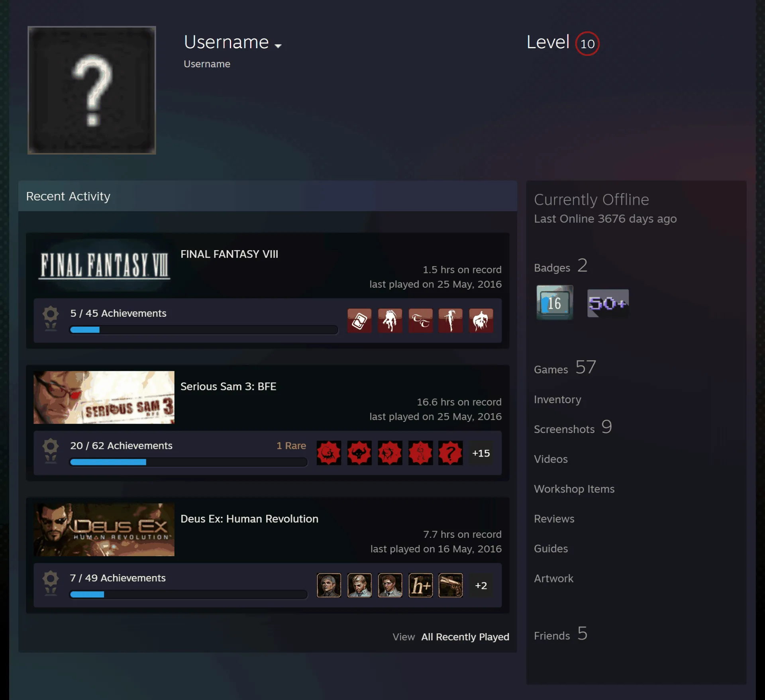765x700 pixels.
Task: Click the question mark profile avatar
Action: click(92, 90)
